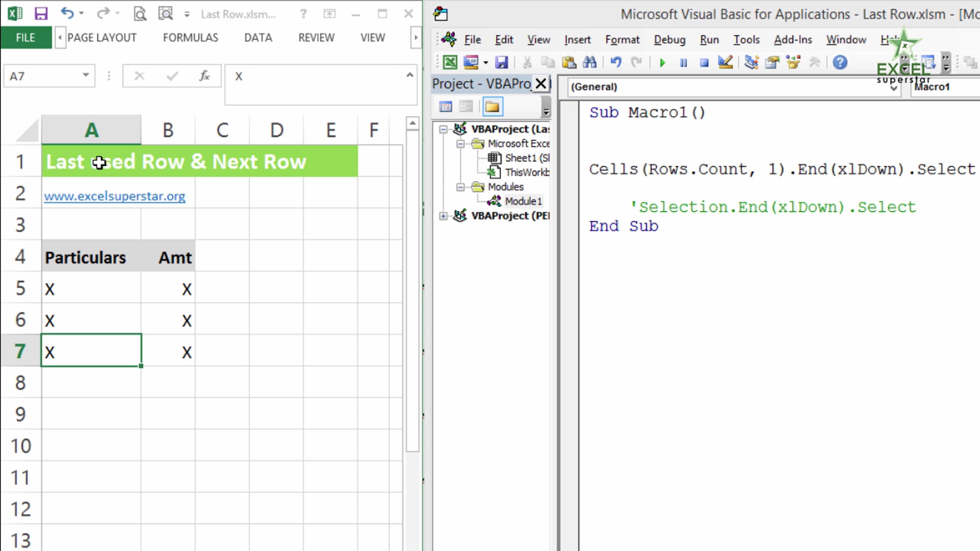Open the (General) object dropdown
Screen dimensions: 980x551
coord(893,87)
